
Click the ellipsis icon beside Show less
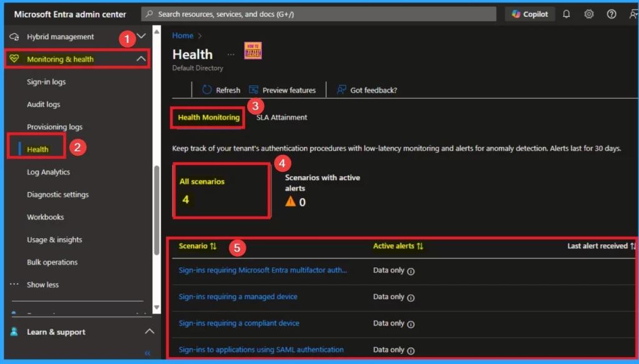pos(14,284)
